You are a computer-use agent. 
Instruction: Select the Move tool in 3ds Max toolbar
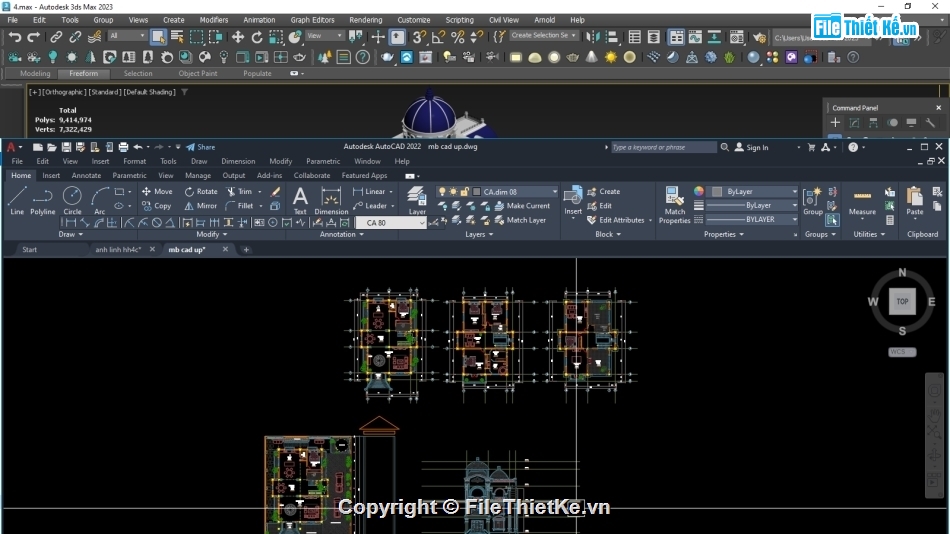click(x=238, y=37)
